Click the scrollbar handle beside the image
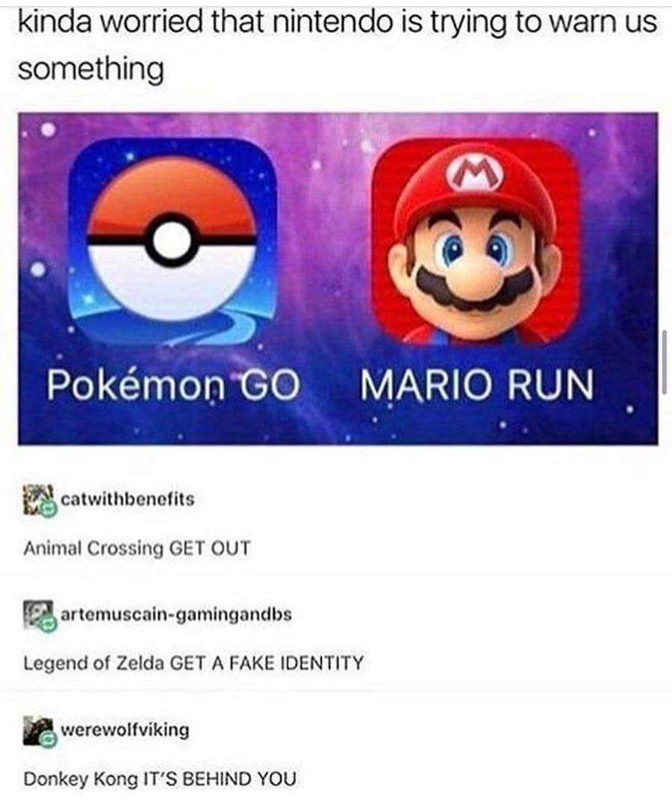 (x=665, y=363)
